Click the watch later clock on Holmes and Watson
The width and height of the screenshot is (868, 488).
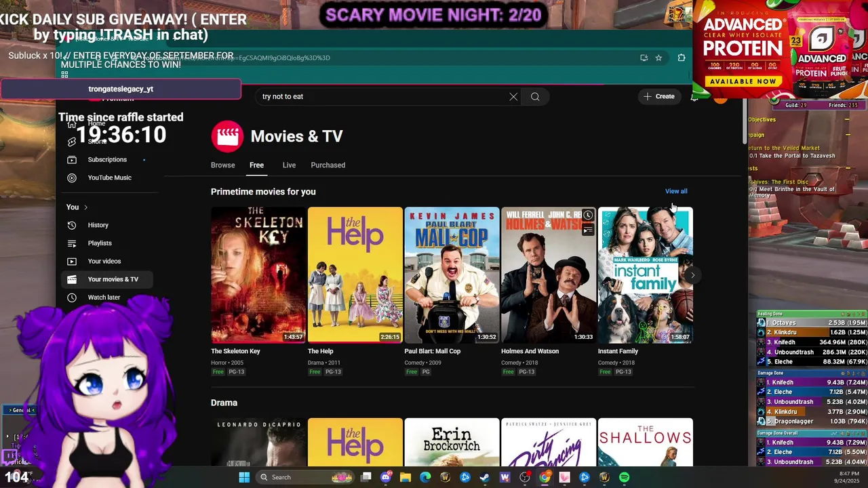coord(588,216)
